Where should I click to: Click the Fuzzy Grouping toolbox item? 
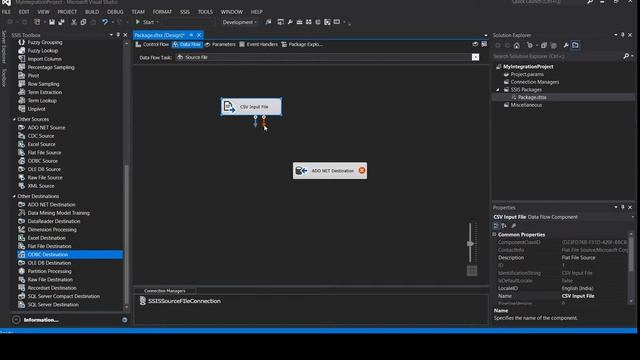click(x=45, y=42)
